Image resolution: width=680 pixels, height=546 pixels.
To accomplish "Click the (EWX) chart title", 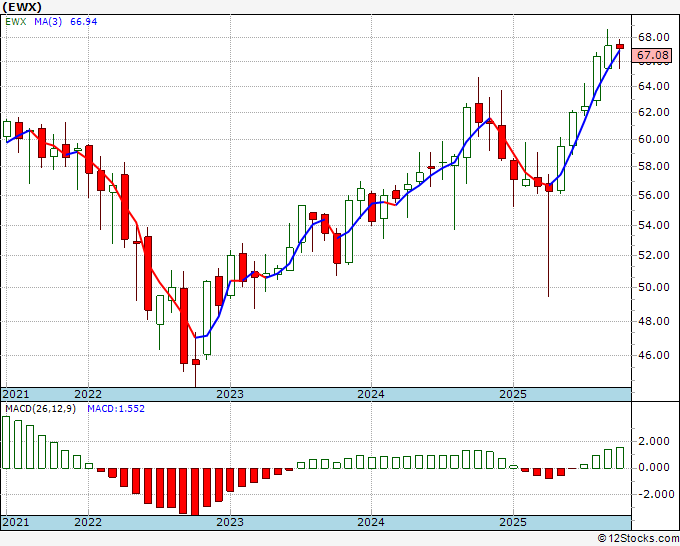I will point(22,7).
